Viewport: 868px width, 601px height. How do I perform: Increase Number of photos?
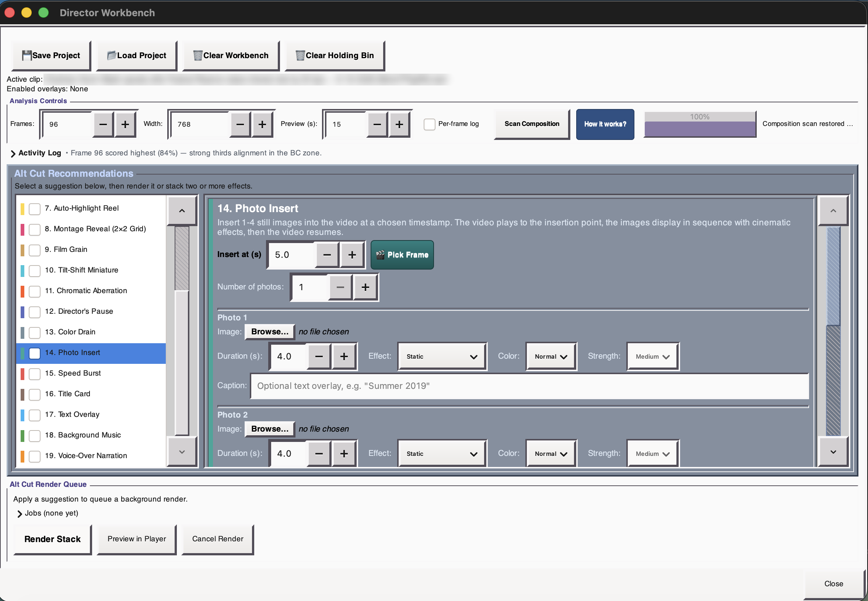pyautogui.click(x=365, y=287)
